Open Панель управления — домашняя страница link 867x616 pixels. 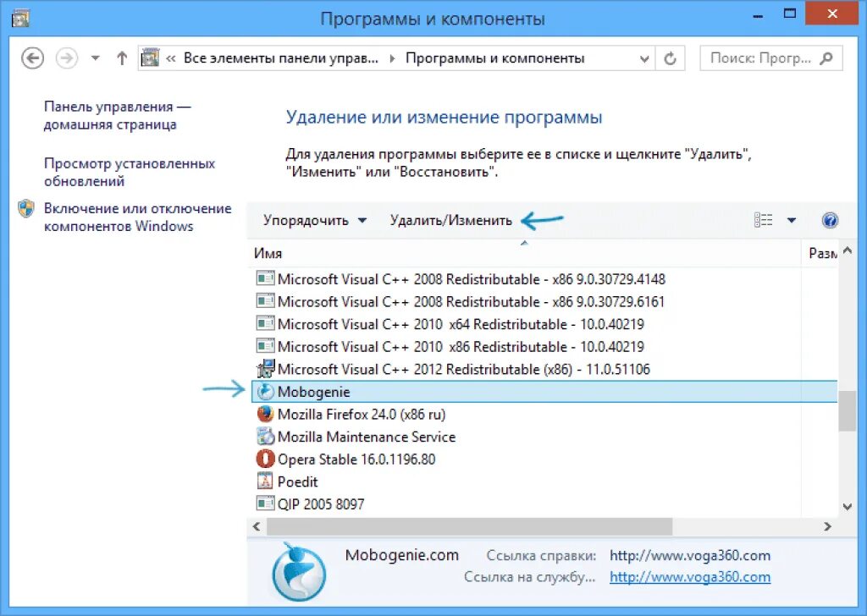117,115
